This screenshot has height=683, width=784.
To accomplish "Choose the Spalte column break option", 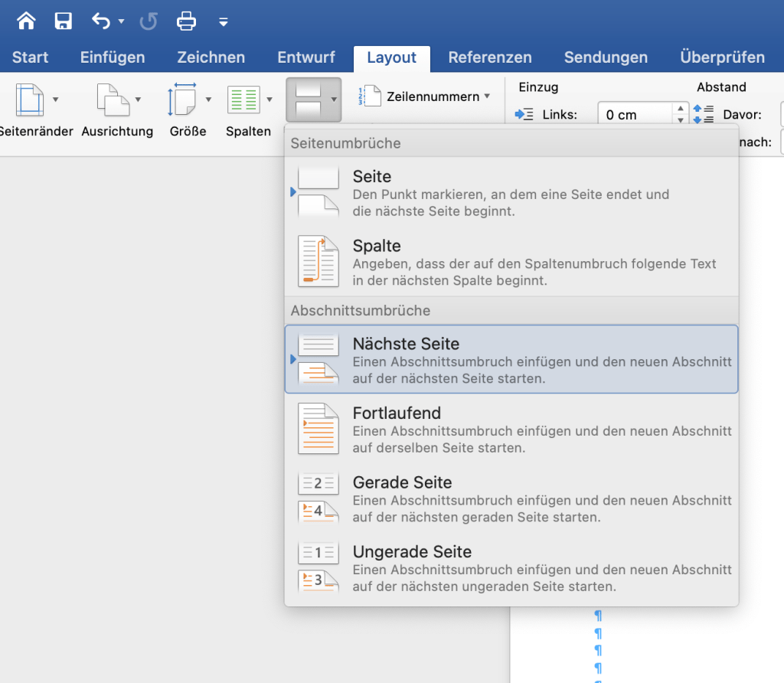I will coord(511,262).
